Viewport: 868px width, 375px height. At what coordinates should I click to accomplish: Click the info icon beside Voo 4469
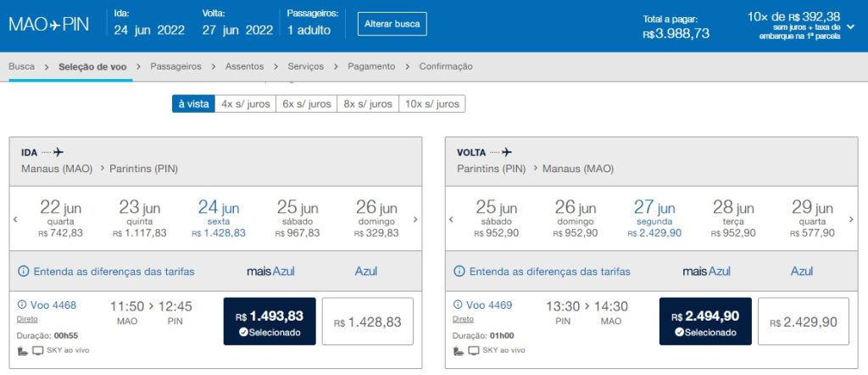click(459, 305)
